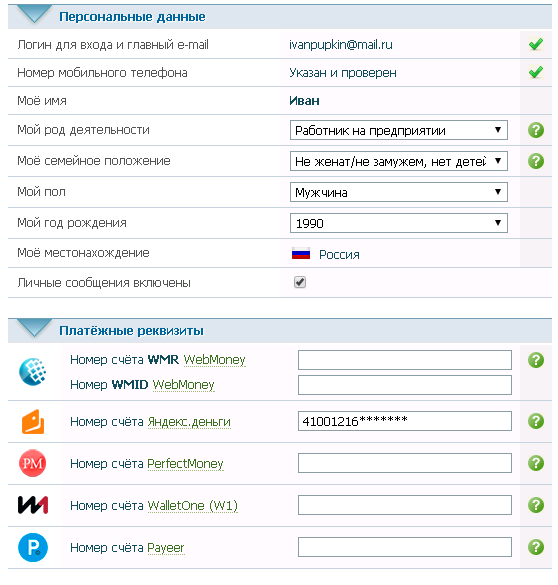The width and height of the screenshot is (558, 585).
Task: Click the green checkmark beside the e-mail login
Action: tap(536, 44)
